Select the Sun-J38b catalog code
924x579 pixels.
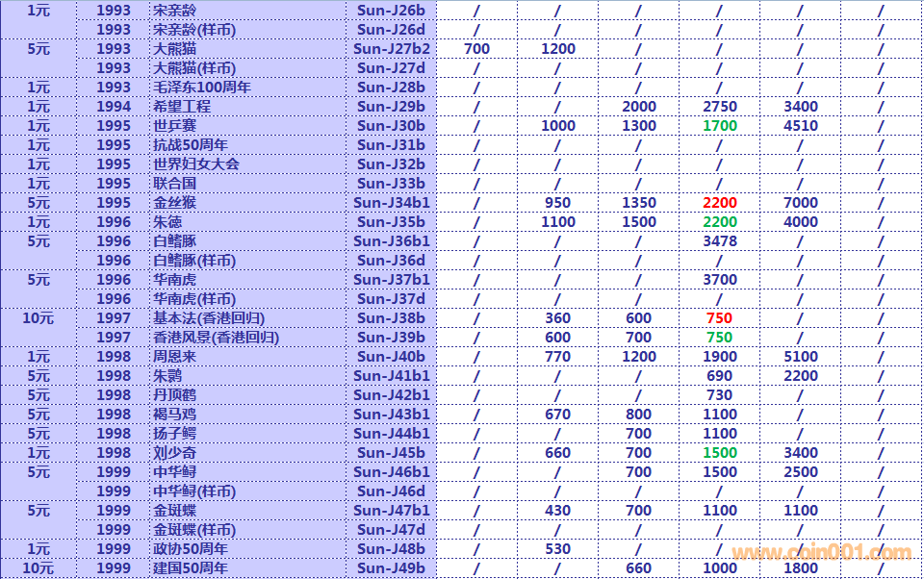tap(391, 318)
